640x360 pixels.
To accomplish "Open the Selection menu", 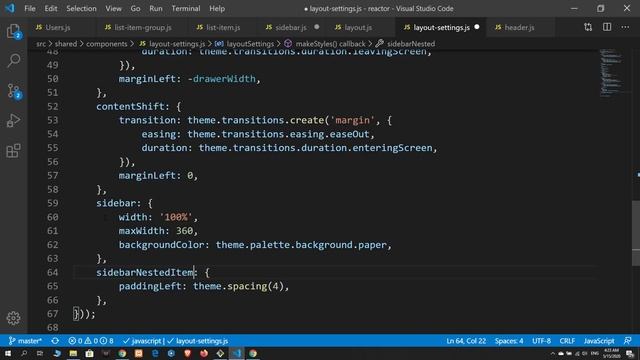I will pyautogui.click(x=81, y=8).
